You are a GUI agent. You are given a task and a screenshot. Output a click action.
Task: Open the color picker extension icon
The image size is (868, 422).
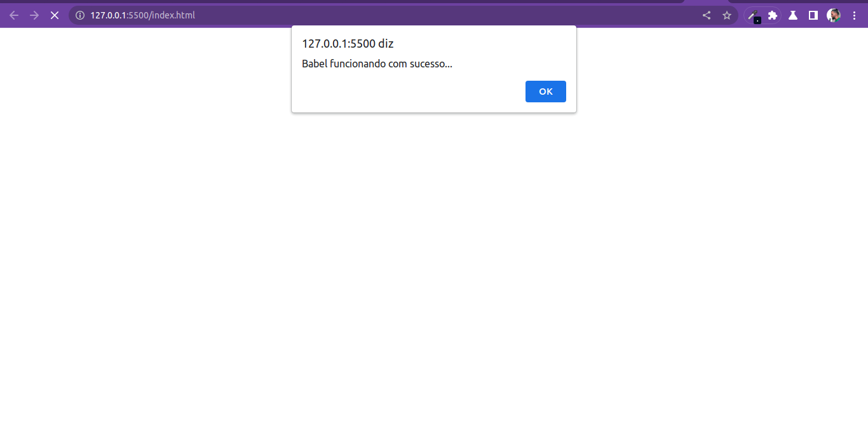coord(753,16)
